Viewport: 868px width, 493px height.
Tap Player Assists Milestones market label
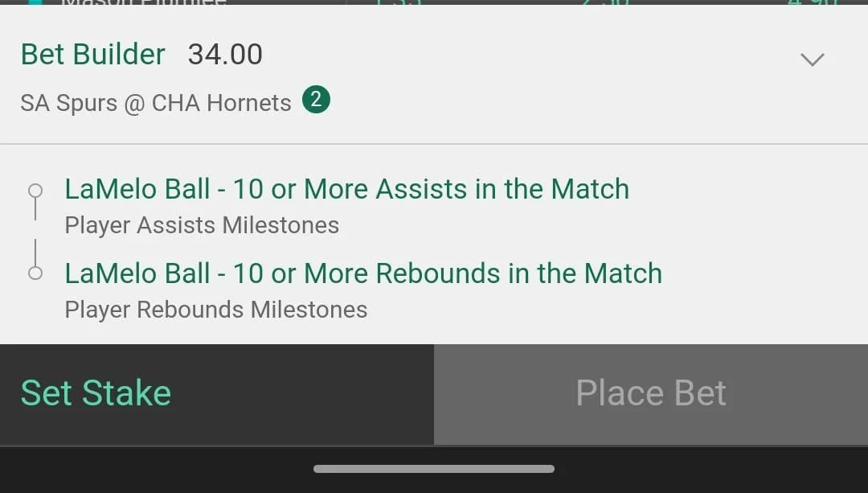click(202, 225)
